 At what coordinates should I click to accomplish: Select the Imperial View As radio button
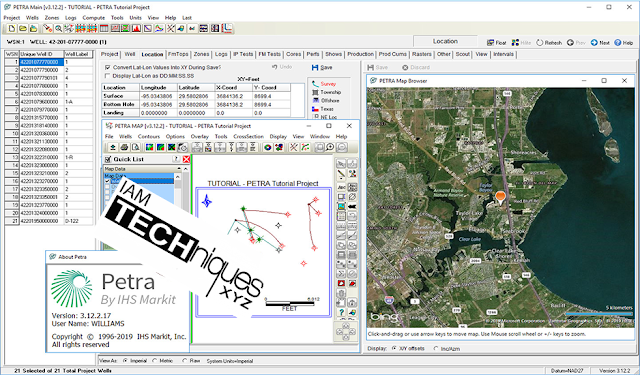pyautogui.click(x=125, y=361)
